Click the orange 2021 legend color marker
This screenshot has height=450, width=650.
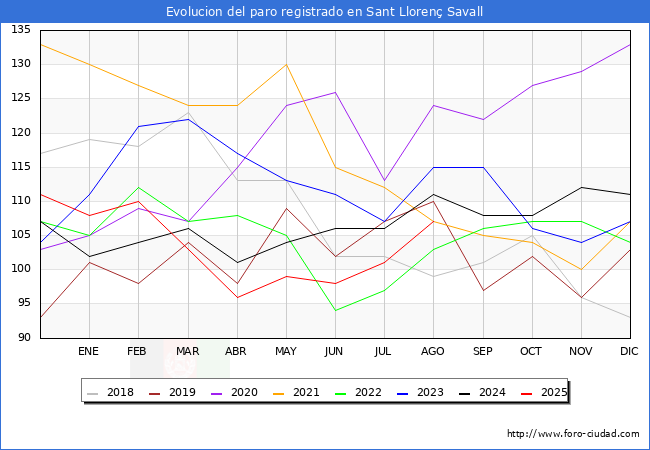pyautogui.click(x=279, y=393)
